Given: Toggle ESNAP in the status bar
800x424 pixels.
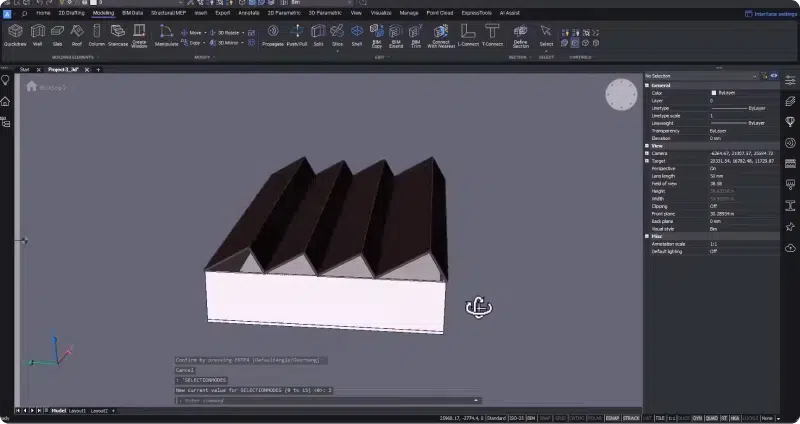Looking at the screenshot, I should point(612,418).
